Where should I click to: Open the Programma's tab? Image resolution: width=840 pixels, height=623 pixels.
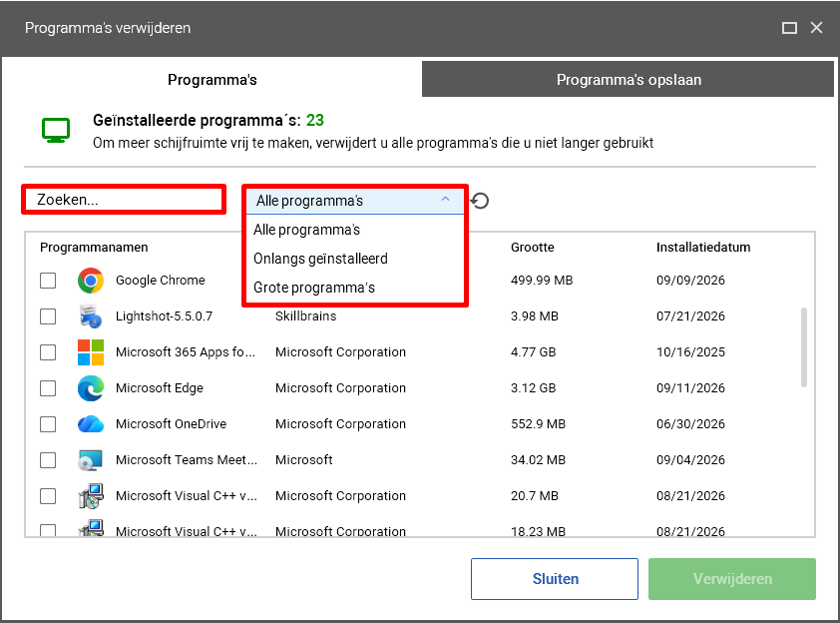[212, 79]
